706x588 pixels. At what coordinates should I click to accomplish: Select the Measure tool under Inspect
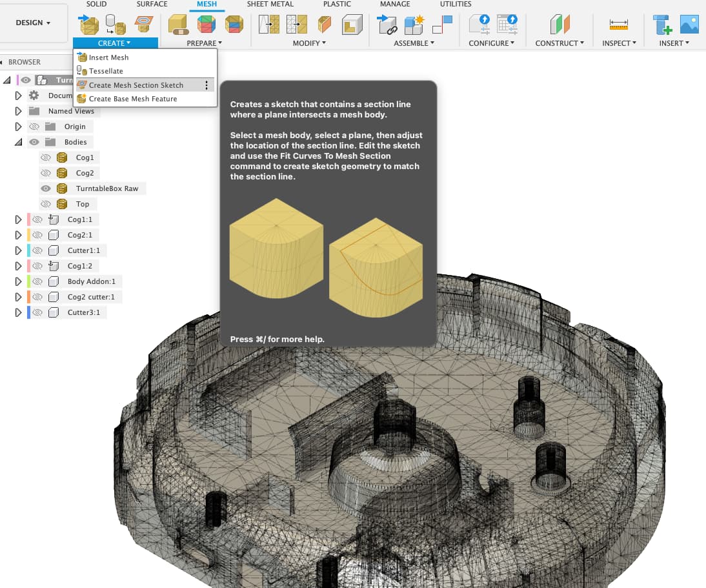tap(618, 25)
